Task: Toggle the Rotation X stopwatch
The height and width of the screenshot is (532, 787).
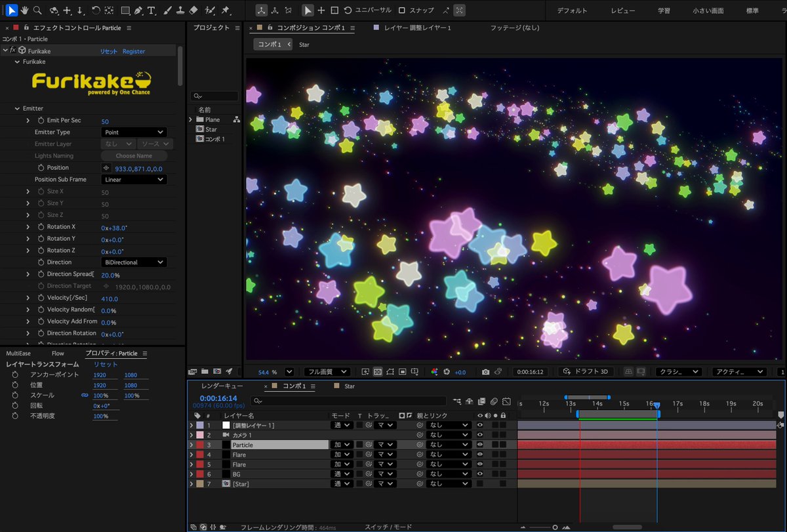Action: pos(41,227)
